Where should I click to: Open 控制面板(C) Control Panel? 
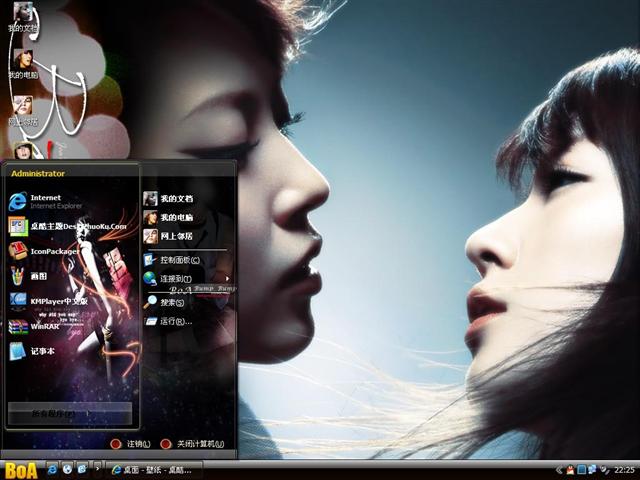[172, 260]
